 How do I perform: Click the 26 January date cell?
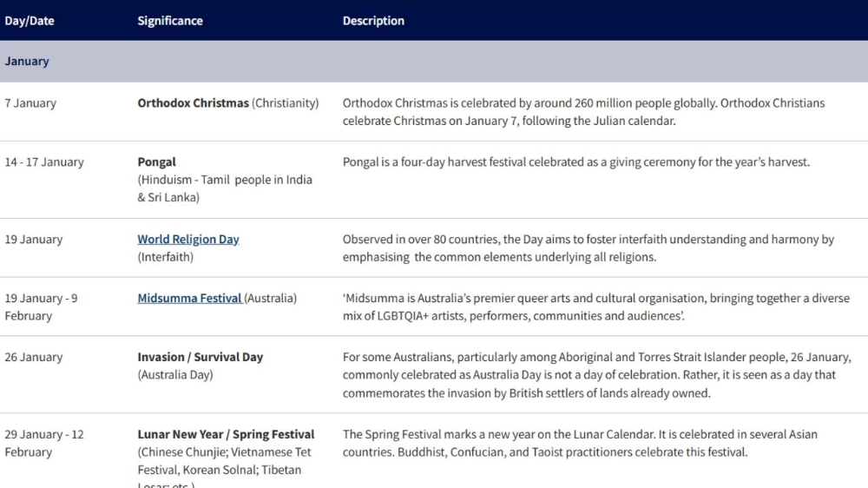coord(34,358)
